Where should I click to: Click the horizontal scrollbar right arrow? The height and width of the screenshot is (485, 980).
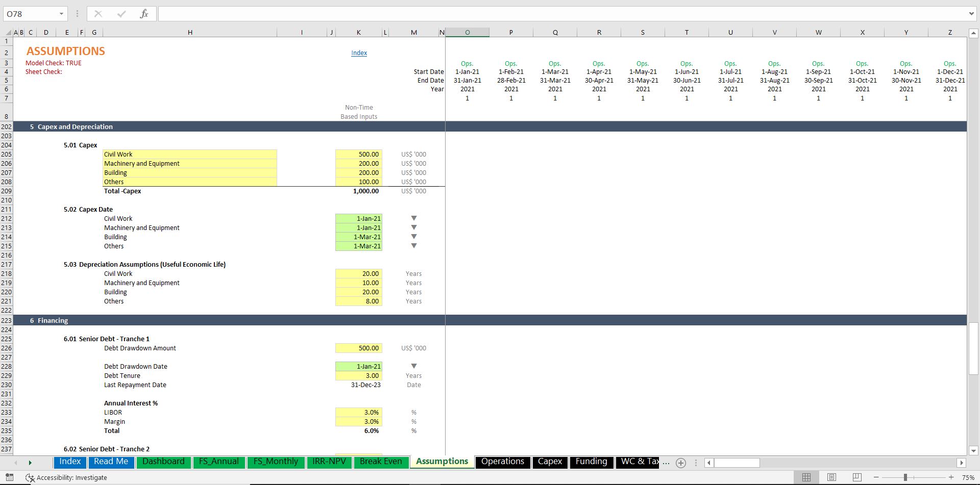point(962,463)
